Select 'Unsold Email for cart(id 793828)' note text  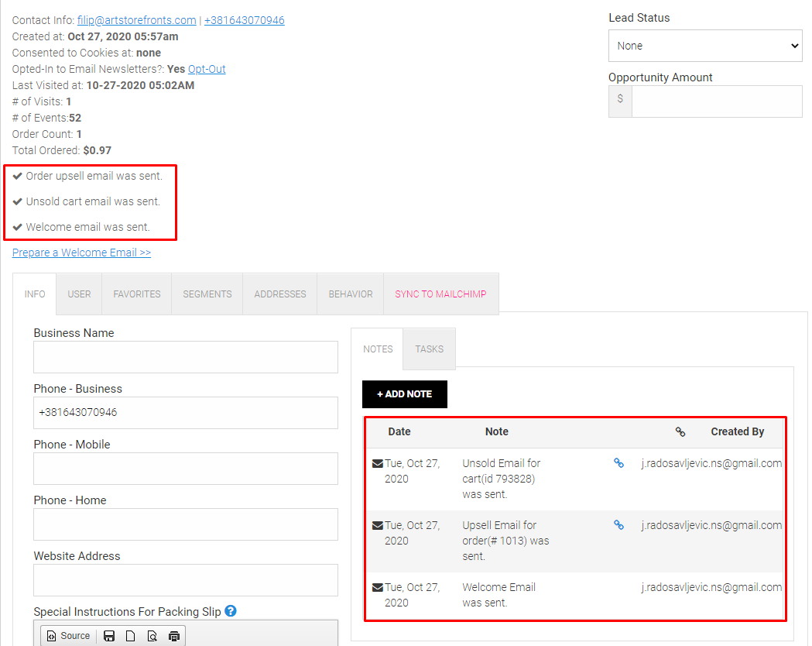coord(502,479)
